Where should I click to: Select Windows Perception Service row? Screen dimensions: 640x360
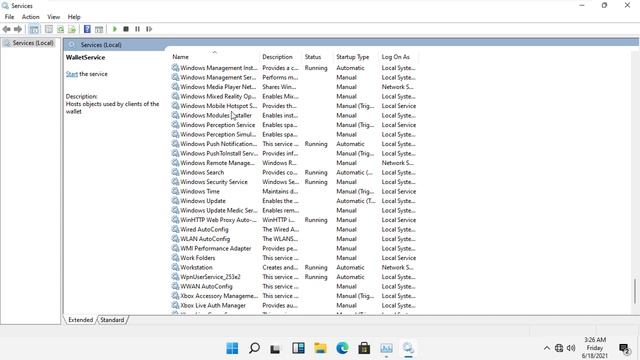tap(294, 125)
